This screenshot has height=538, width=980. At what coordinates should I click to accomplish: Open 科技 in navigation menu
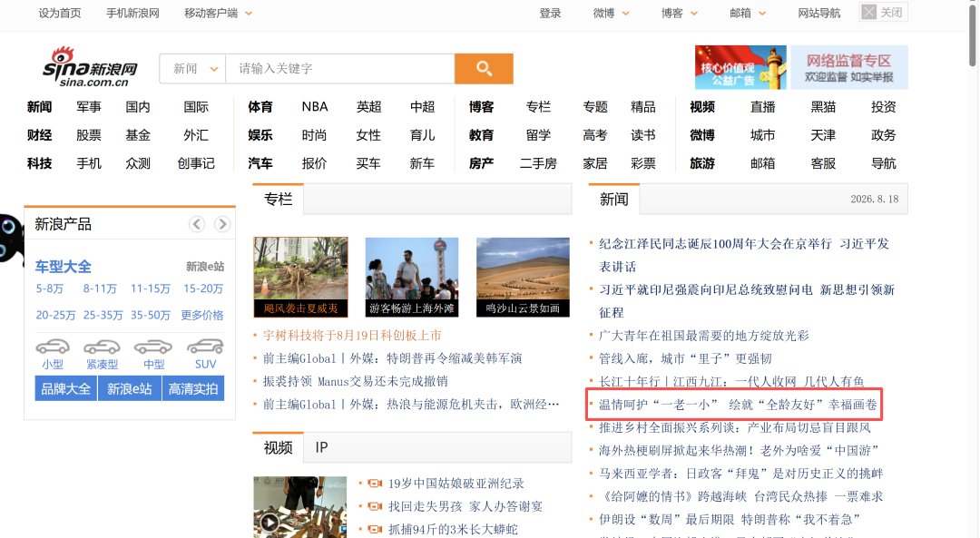[39, 163]
